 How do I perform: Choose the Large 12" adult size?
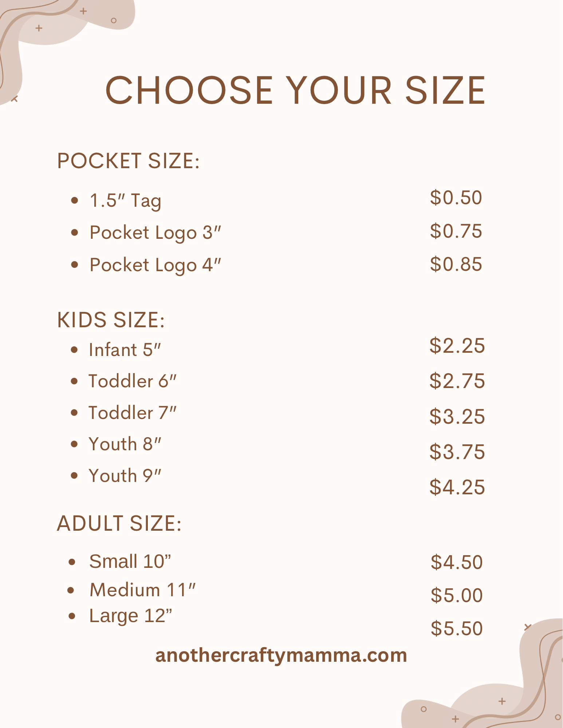click(x=130, y=616)
